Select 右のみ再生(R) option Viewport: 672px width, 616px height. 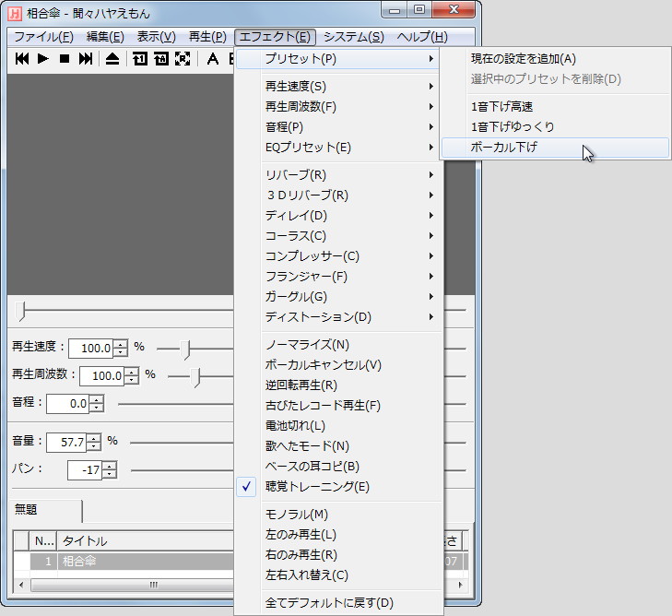339,555
